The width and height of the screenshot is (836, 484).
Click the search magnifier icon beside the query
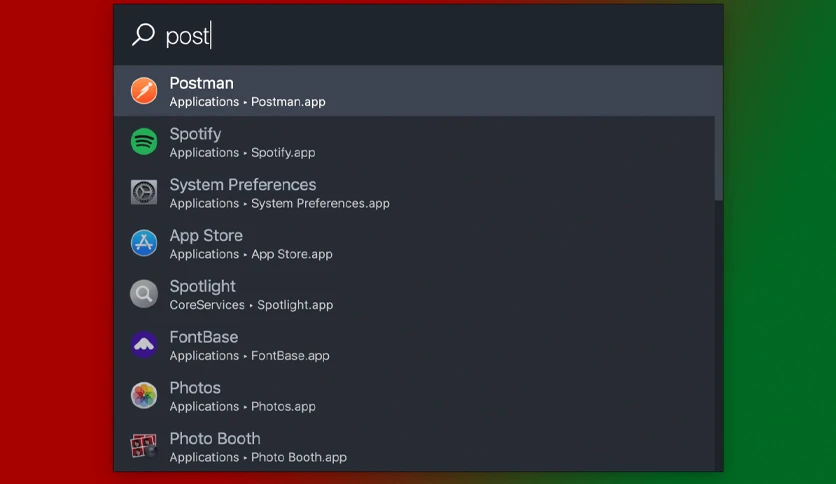click(143, 35)
